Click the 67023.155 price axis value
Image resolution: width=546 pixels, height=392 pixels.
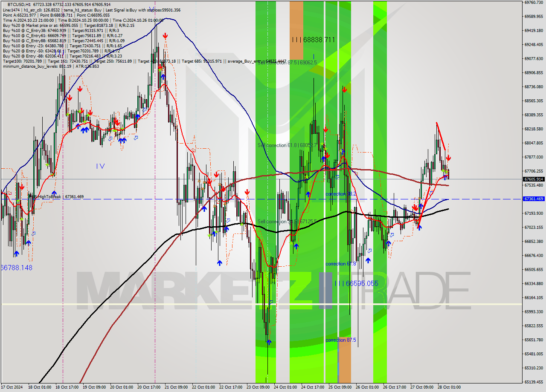coord(534,228)
